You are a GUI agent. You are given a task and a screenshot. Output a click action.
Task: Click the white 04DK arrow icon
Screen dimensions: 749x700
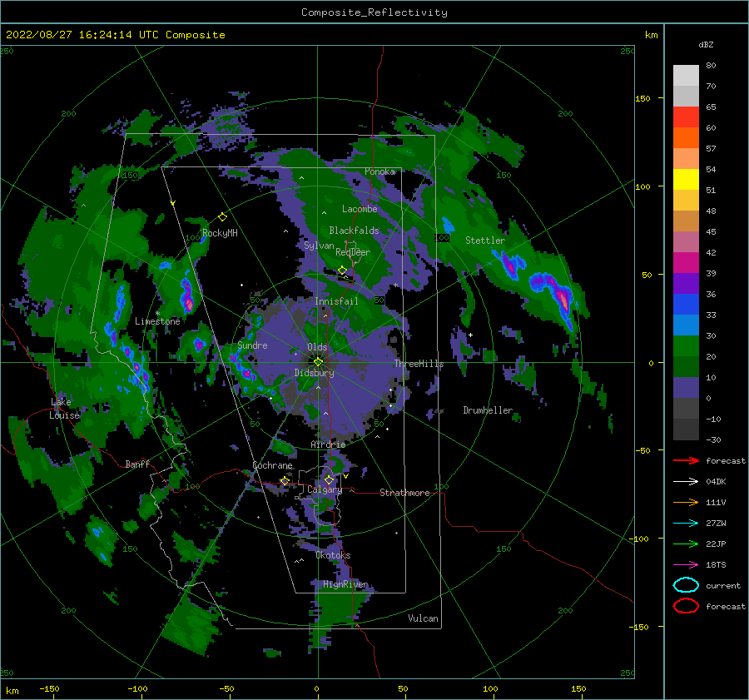(x=686, y=482)
